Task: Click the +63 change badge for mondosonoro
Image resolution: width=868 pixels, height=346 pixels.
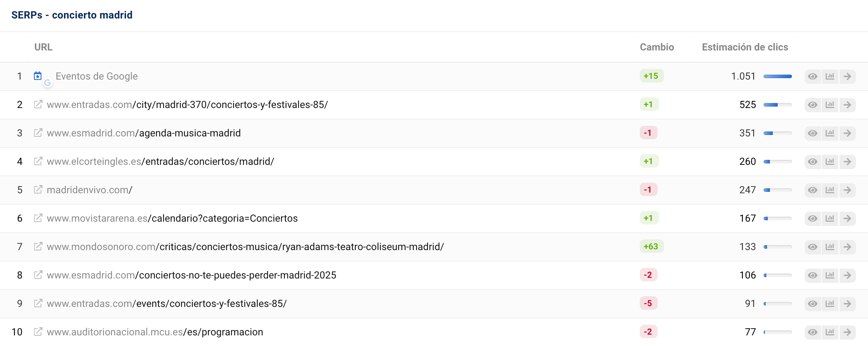Action: pos(651,247)
